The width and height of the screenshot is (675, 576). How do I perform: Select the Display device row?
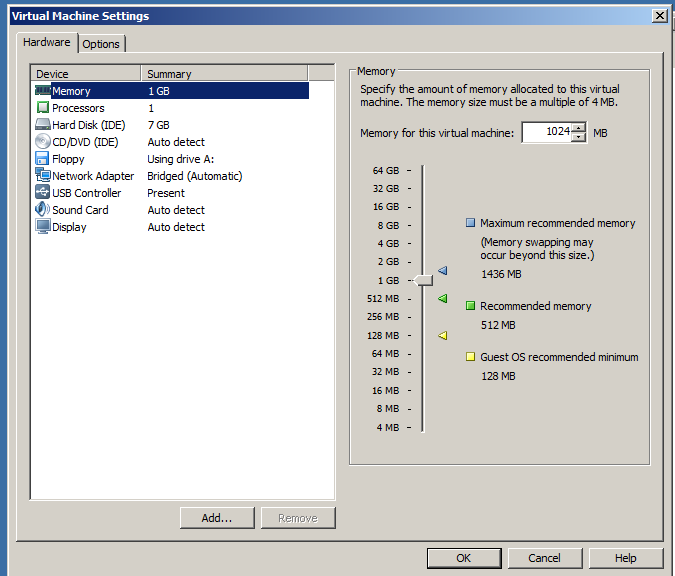click(x=171, y=227)
